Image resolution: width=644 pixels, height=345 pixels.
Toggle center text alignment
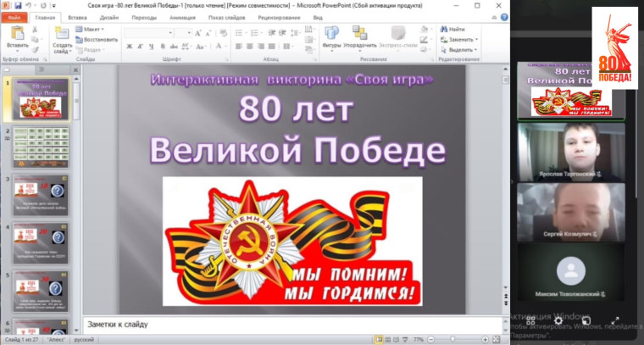(x=249, y=47)
